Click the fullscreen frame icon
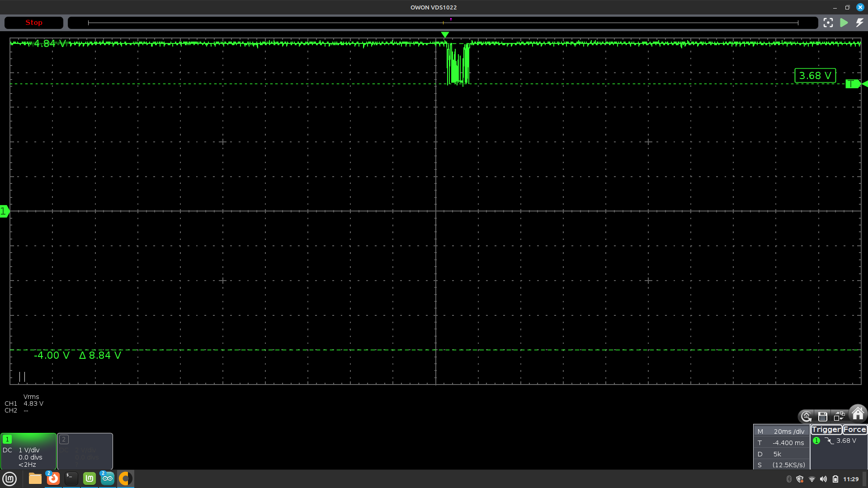 point(828,23)
